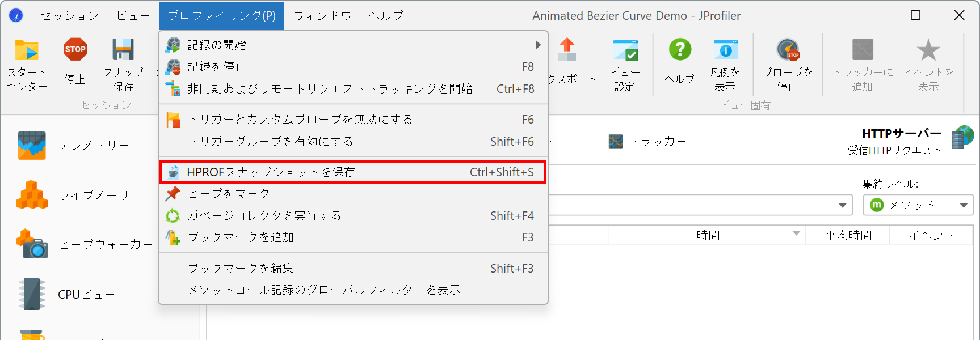980x340 pixels.
Task: Click the red STOP 停止 icon
Action: click(75, 50)
